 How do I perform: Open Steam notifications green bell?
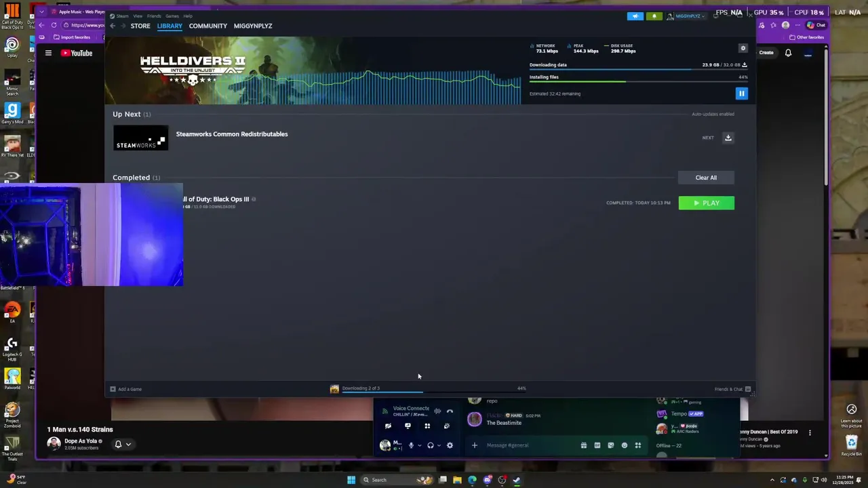click(654, 16)
